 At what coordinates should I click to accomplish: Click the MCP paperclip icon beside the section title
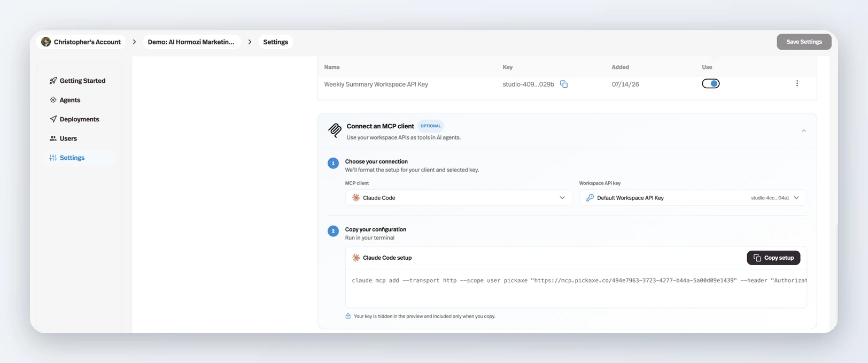(335, 130)
